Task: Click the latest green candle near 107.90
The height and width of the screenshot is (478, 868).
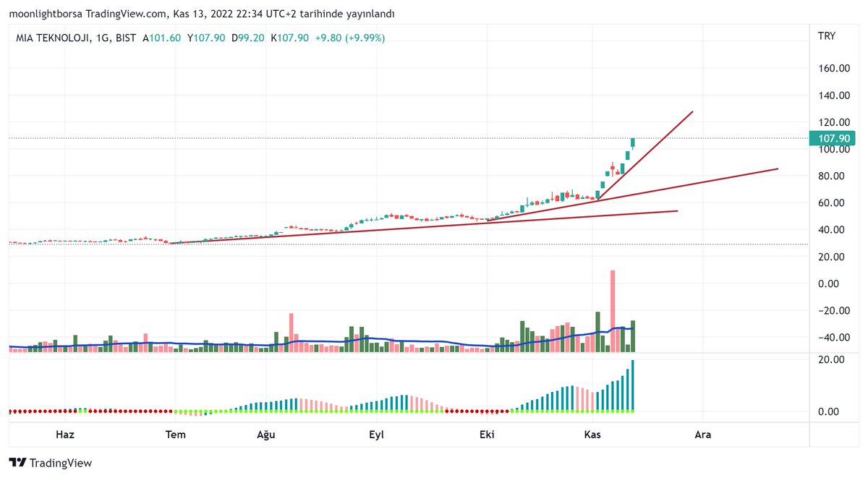Action: (632, 142)
